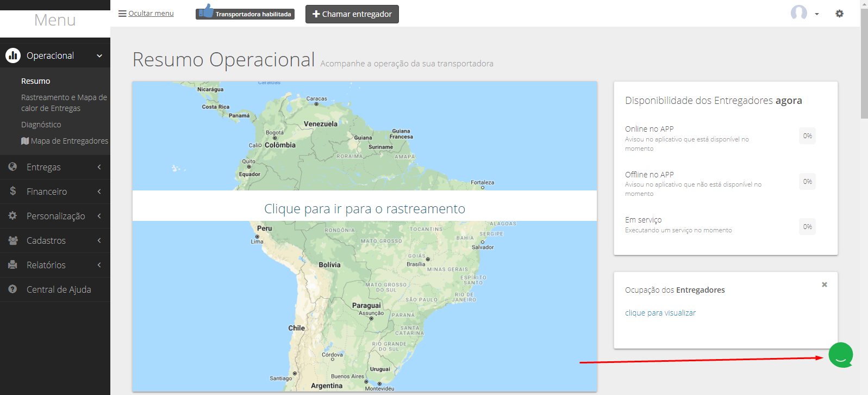
Task: Click the Financeiro dollar sign icon
Action: pos(13,191)
